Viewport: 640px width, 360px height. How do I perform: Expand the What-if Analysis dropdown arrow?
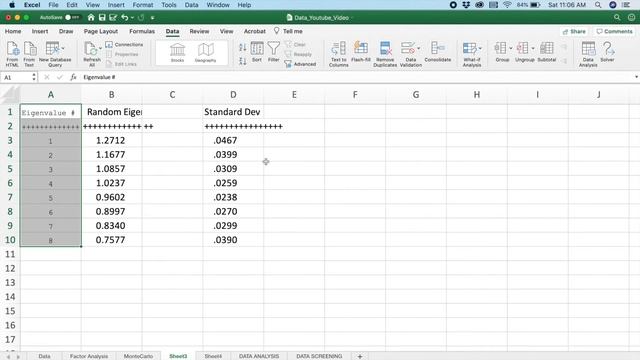click(480, 48)
